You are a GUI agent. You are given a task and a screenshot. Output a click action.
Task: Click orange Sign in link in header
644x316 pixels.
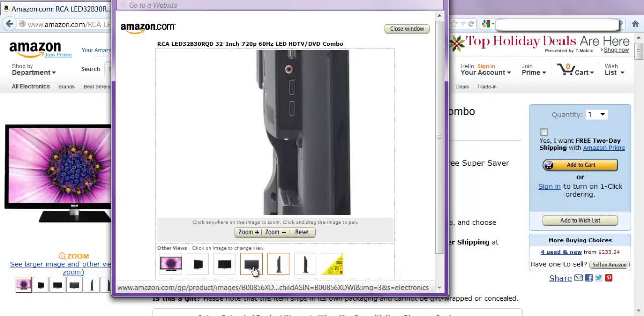[486, 66]
